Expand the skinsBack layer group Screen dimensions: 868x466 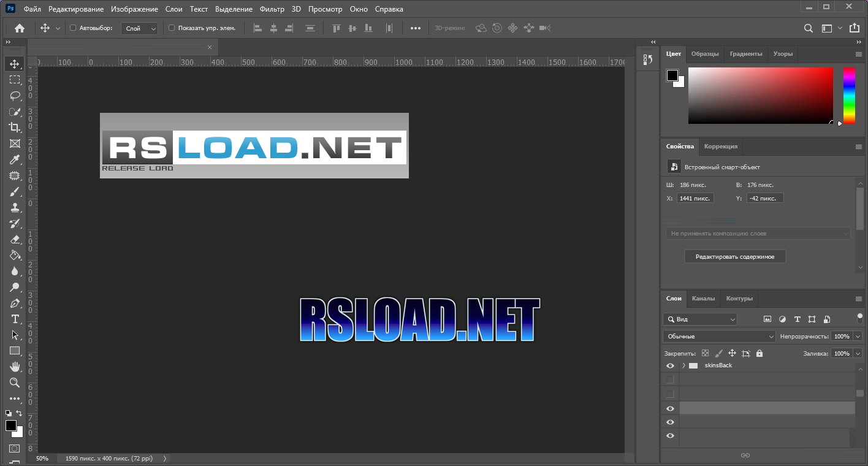683,365
